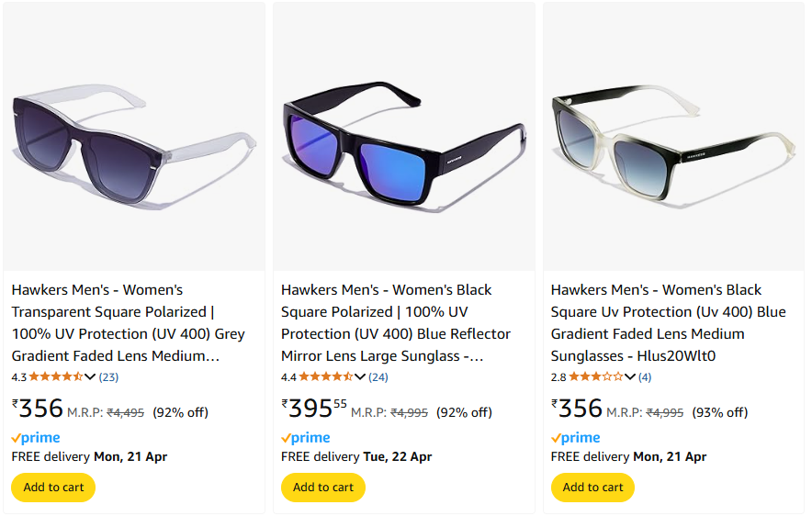Image resolution: width=812 pixels, height=516 pixels.
Task: Open the Blue Gradient Faded Lens product title
Action: (x=668, y=323)
